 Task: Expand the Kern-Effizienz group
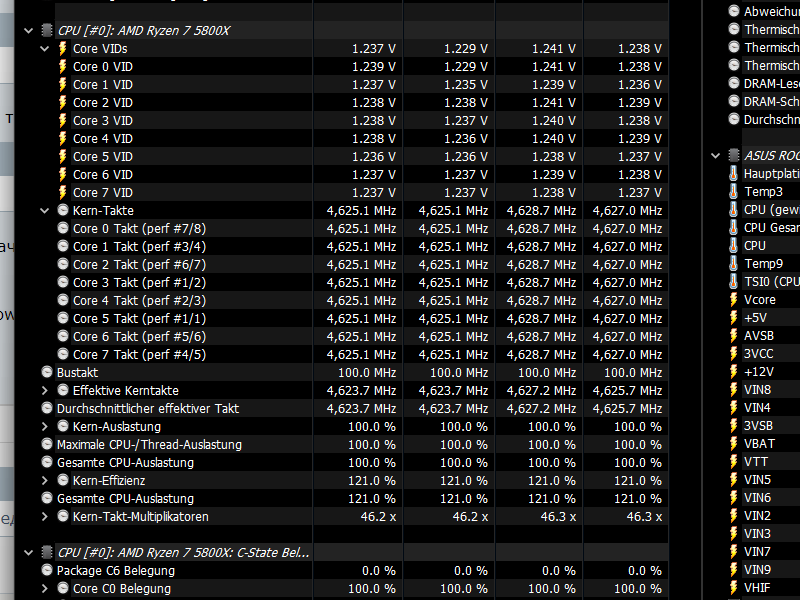[44, 481]
